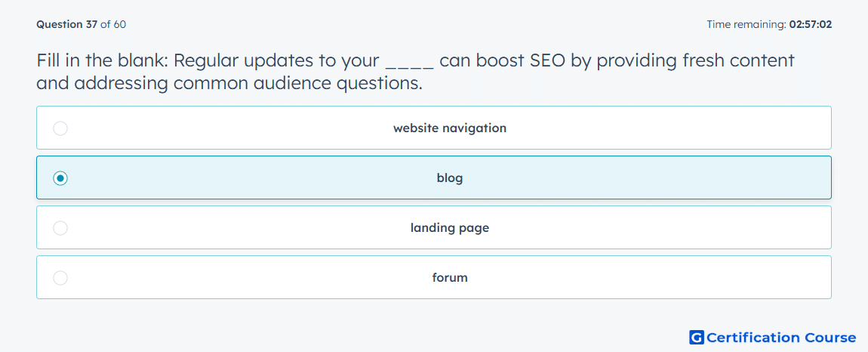Click the 'Time remaining' label

click(x=746, y=24)
